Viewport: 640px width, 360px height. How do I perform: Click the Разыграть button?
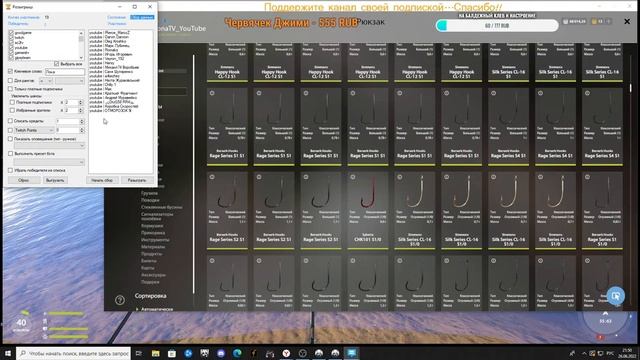pos(137,180)
